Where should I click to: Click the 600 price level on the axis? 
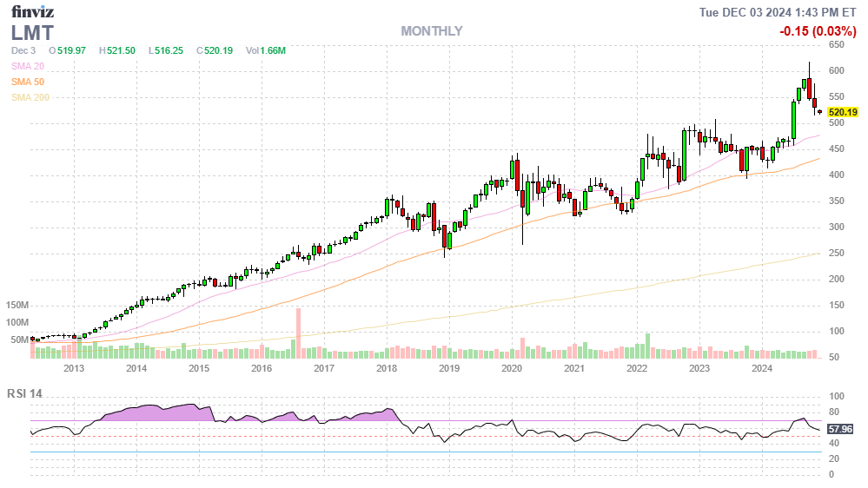(x=837, y=71)
